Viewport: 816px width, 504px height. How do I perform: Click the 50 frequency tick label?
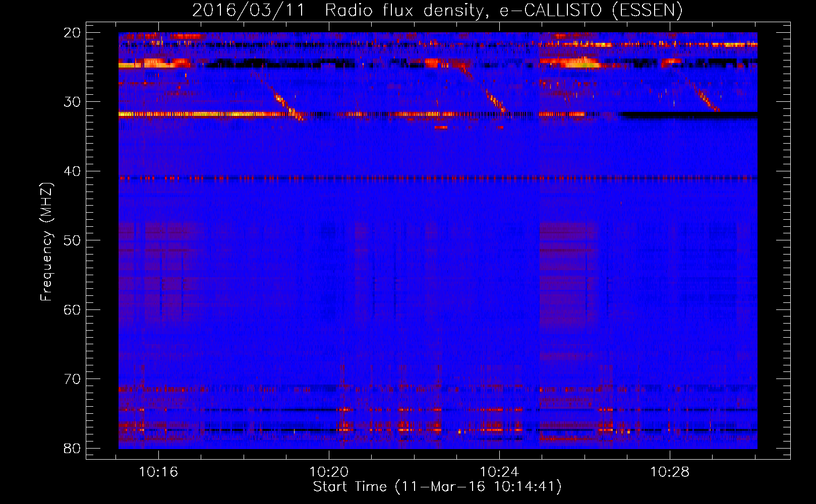click(73, 240)
